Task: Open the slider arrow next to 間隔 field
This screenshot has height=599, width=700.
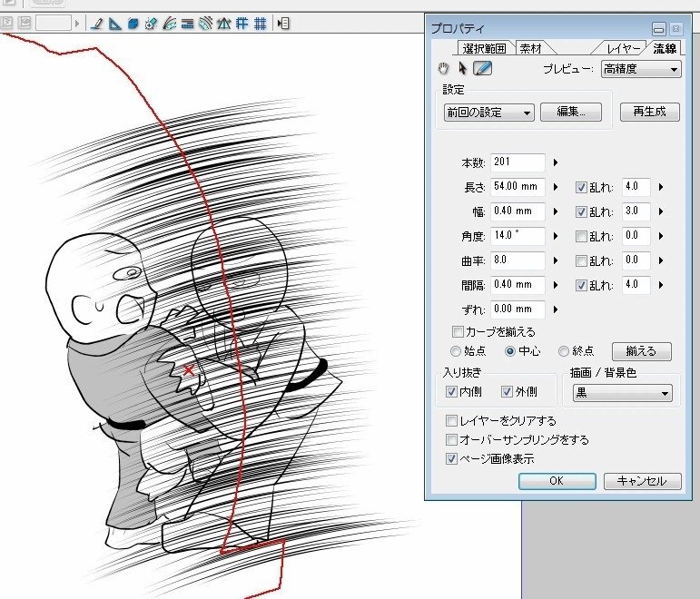Action: [x=556, y=285]
